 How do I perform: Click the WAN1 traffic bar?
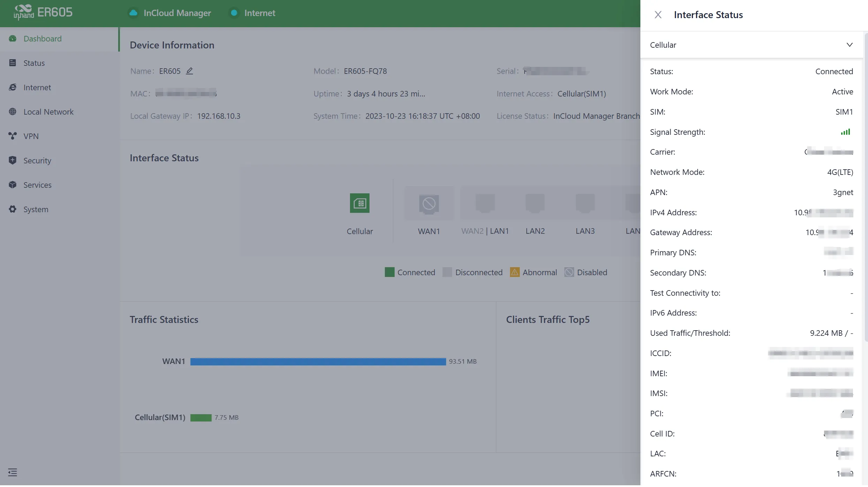pyautogui.click(x=318, y=362)
